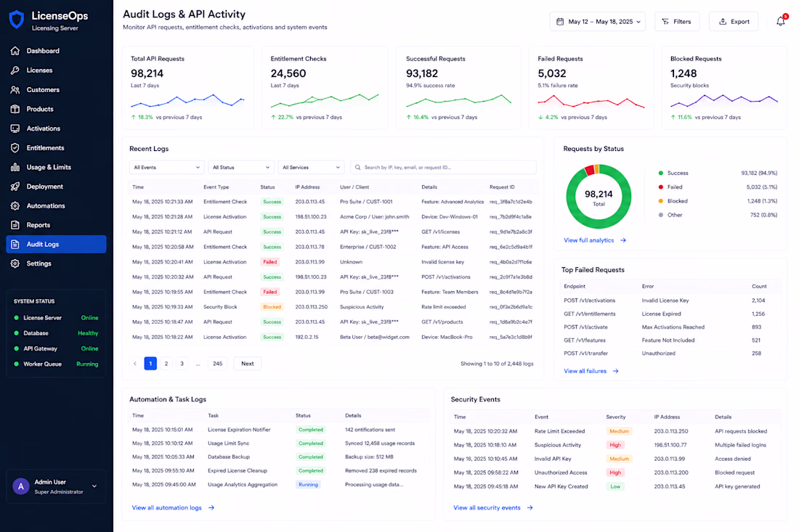This screenshot has width=799, height=532.
Task: Click the Database Backup task row
Action: pos(279,457)
